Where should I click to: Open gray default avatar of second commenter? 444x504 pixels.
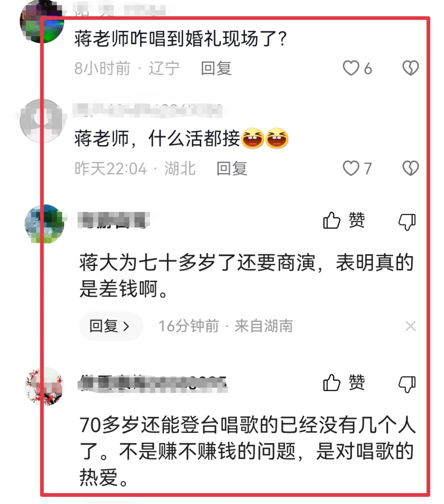[42, 121]
